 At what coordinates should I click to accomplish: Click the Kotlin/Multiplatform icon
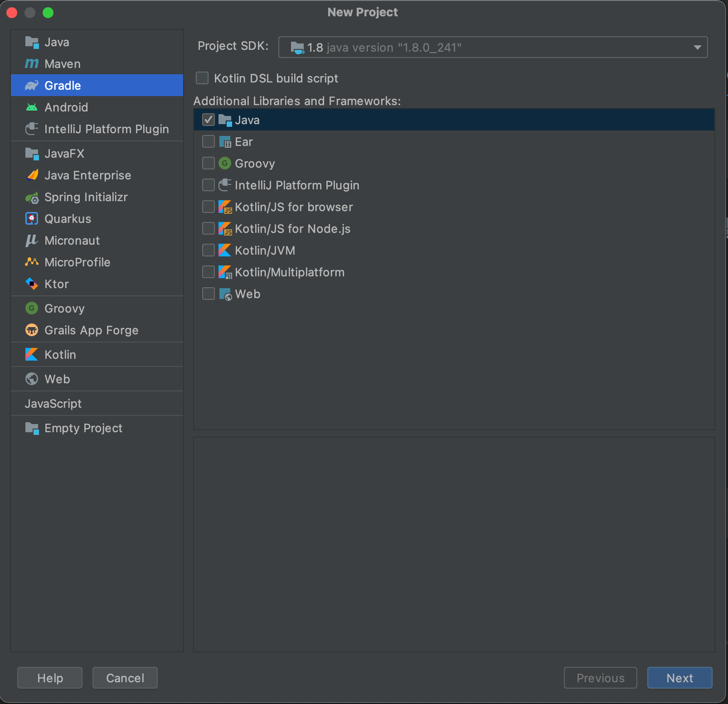pos(225,272)
